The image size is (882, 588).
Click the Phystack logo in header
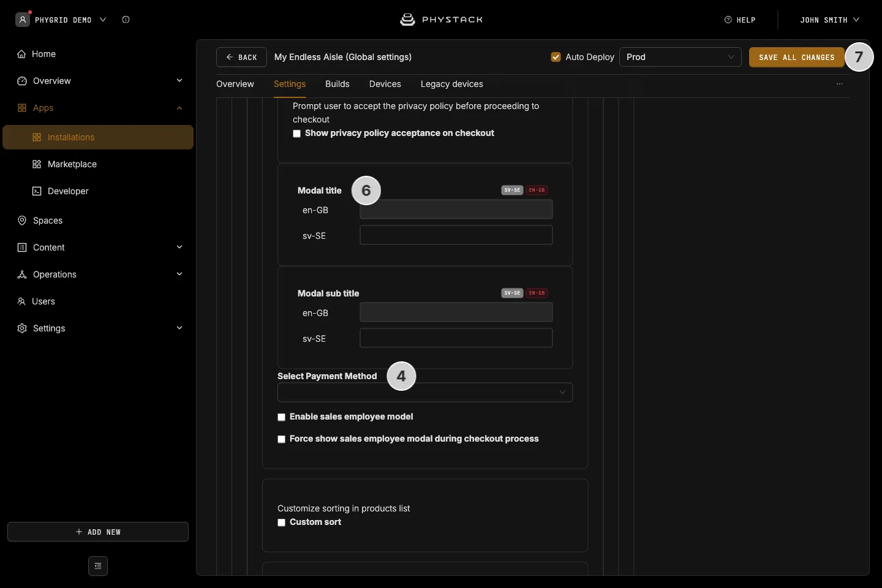[x=441, y=20]
